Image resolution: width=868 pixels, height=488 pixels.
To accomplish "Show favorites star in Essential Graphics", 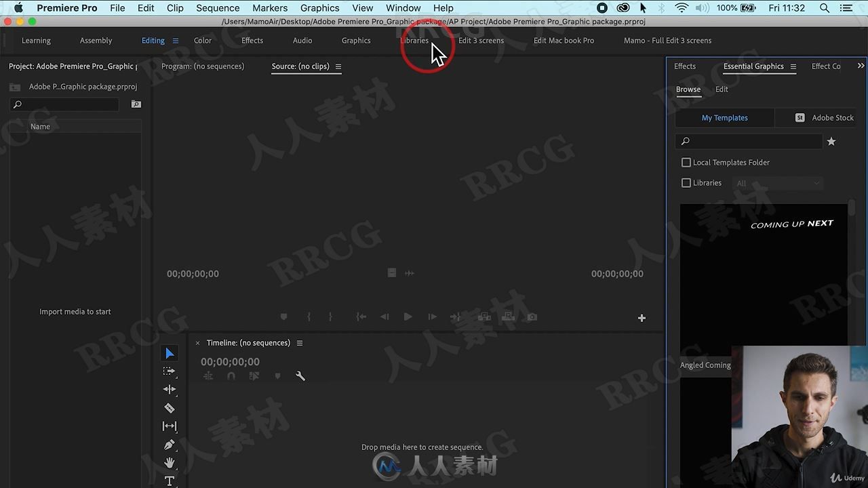I will [x=831, y=141].
